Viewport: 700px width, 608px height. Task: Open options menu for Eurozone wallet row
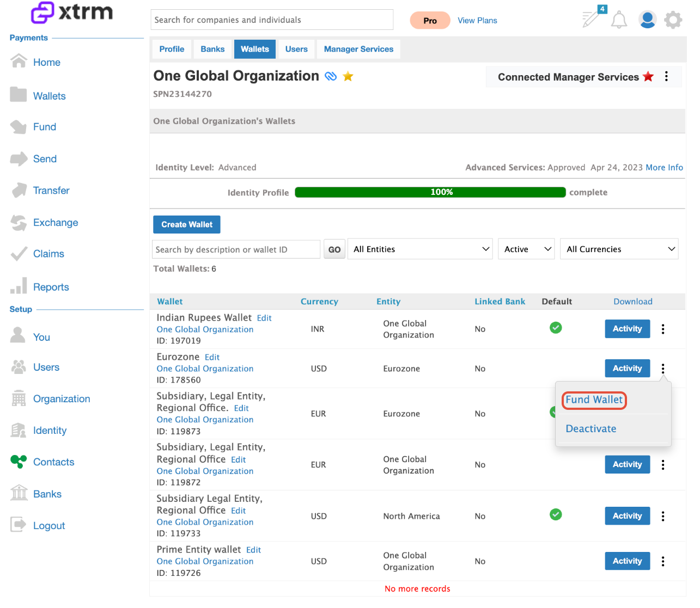click(663, 369)
